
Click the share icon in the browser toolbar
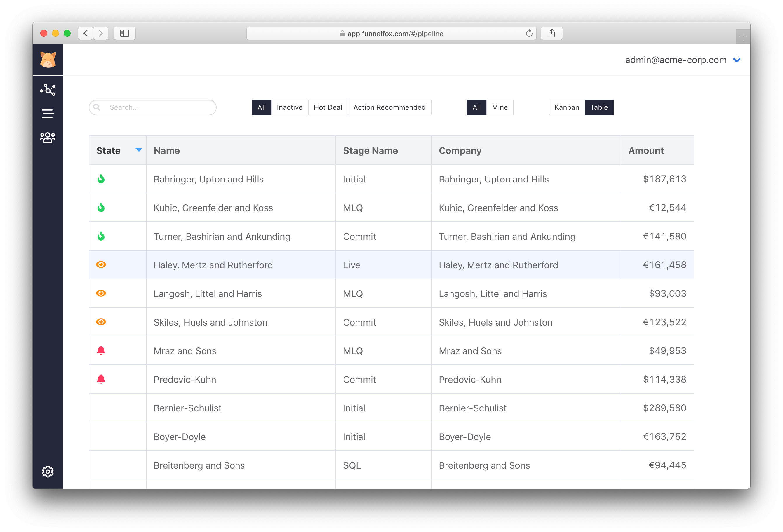pos(551,33)
